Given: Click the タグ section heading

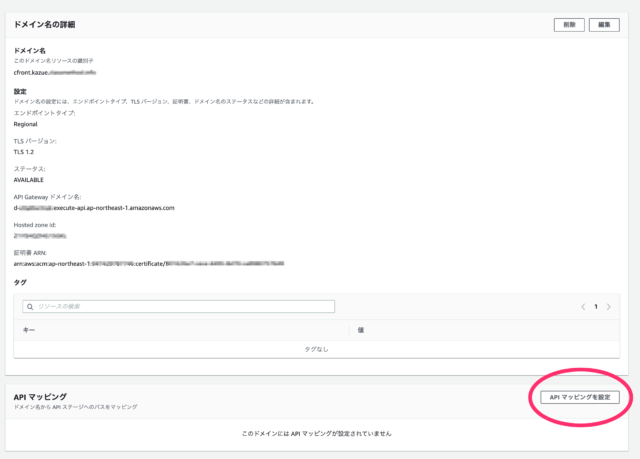Looking at the screenshot, I should click(x=20, y=282).
